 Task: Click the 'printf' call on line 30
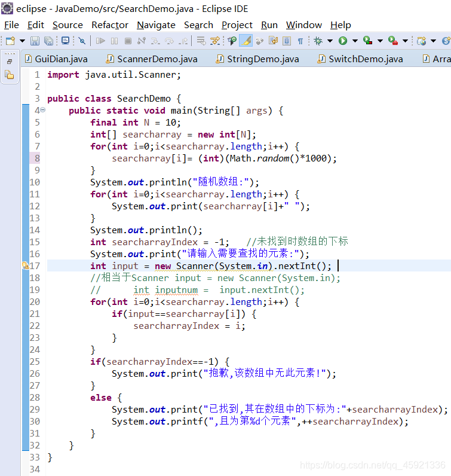click(187, 422)
